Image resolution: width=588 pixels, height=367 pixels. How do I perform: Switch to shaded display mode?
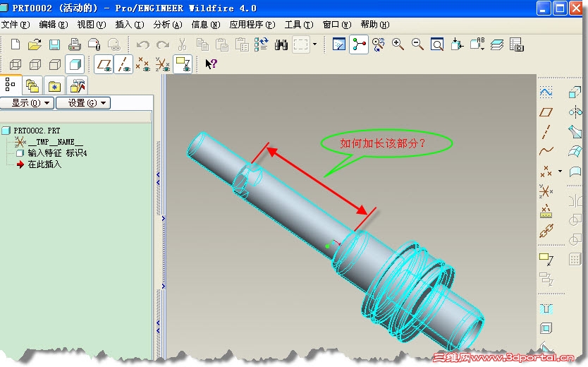coord(75,64)
